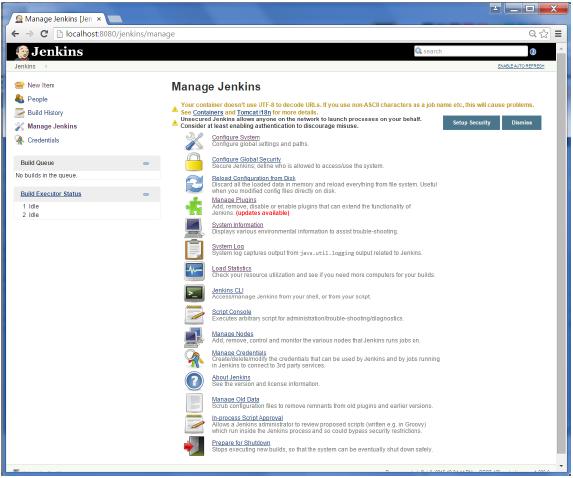
Task: Click the System Information computer icon
Action: point(194,228)
